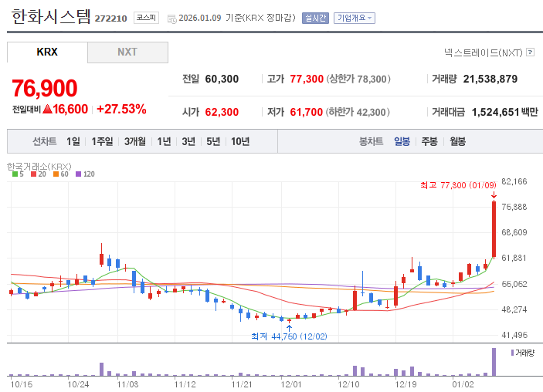Click the purple 120-day moving average swatch

tap(78, 174)
